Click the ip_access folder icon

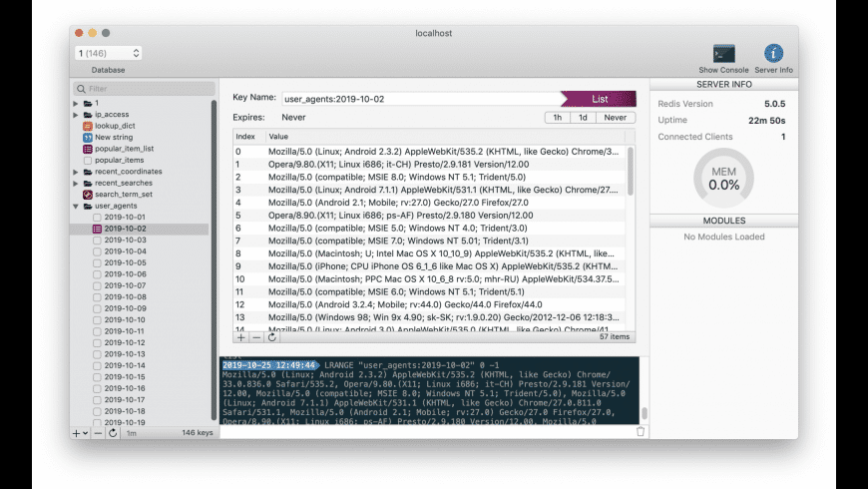click(x=88, y=115)
